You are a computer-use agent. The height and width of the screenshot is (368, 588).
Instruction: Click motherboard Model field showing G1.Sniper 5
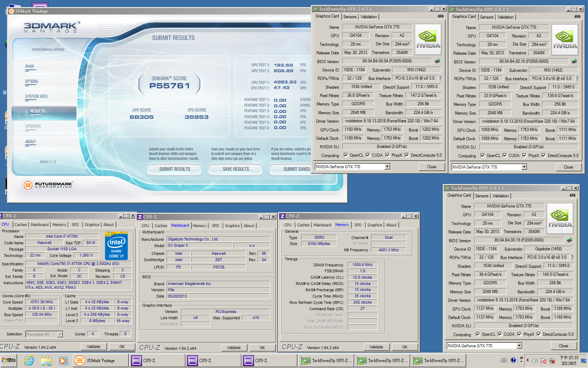(x=199, y=245)
